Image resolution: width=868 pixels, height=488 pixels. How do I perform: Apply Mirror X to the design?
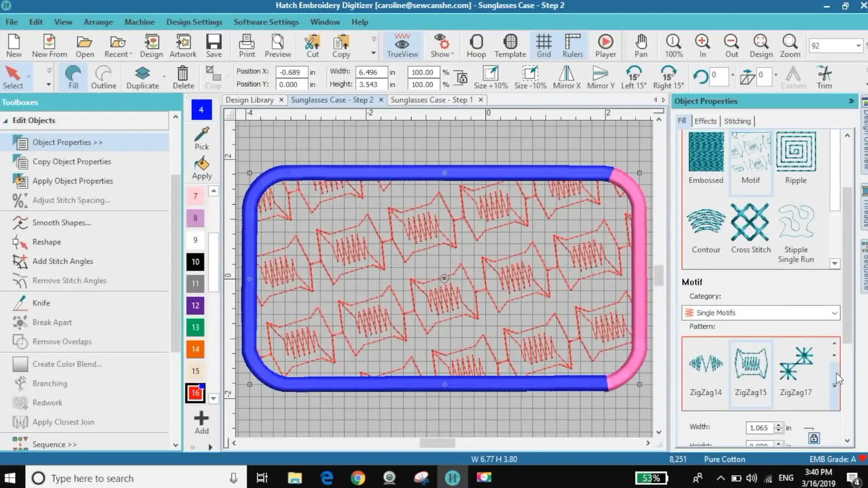[x=567, y=77]
